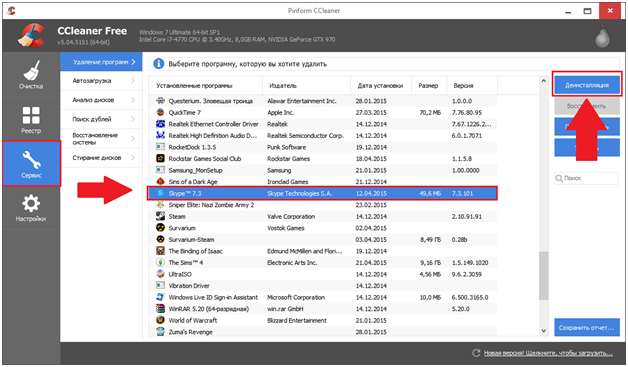628x367 pixels.
Task: Click the program list scrollbar thumb
Action: 543,276
